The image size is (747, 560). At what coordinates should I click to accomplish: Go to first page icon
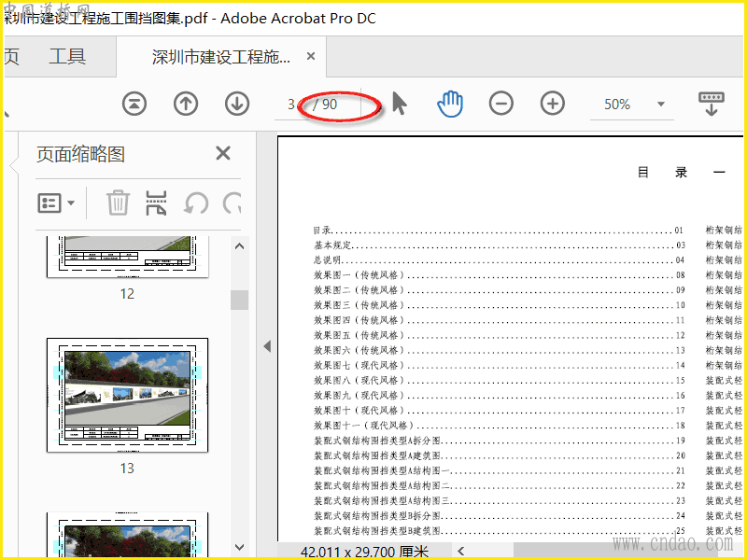tap(134, 104)
